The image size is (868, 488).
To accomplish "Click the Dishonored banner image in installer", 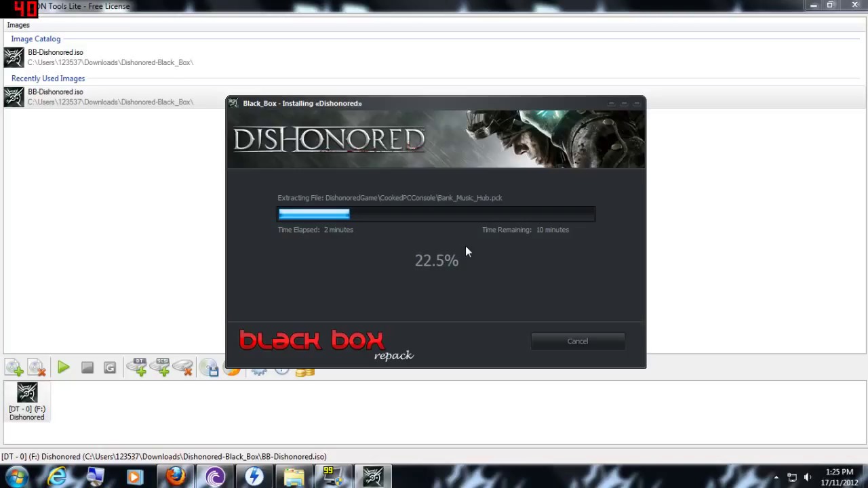I will [436, 139].
